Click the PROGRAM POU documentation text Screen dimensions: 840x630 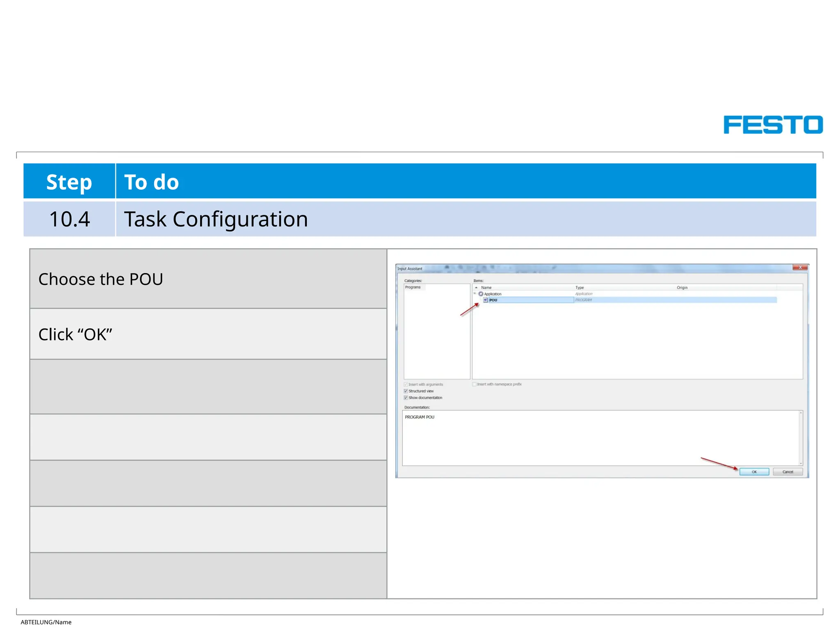pyautogui.click(x=420, y=417)
